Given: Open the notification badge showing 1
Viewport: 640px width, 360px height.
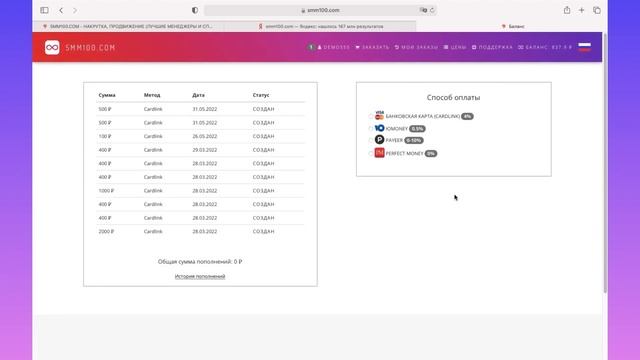Looking at the screenshot, I should coord(311,47).
